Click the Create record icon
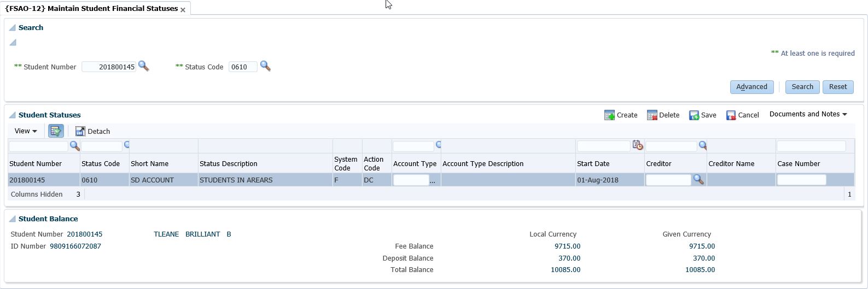Image resolution: width=868 pixels, height=289 pixels. 609,115
